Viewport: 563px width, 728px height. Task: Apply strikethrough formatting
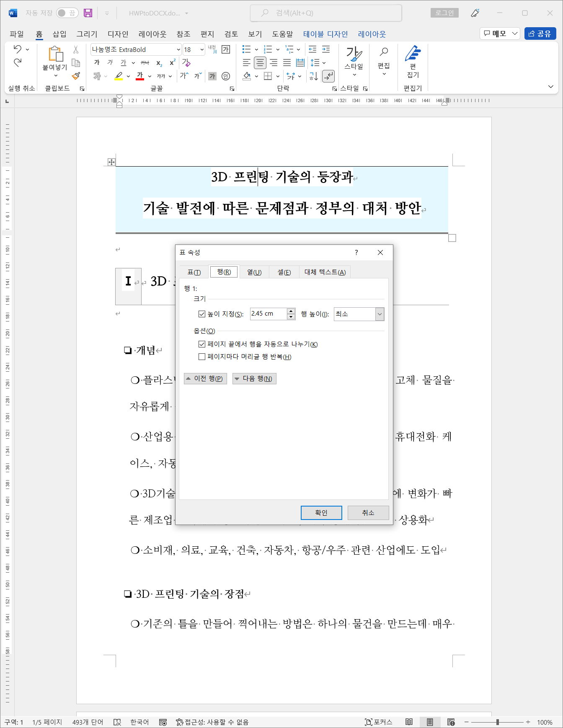point(145,63)
